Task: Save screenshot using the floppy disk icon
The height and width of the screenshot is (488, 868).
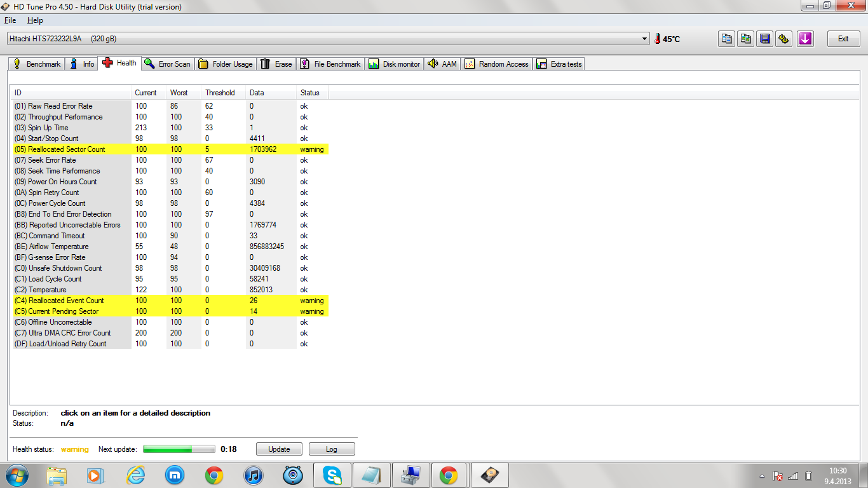Action: [x=766, y=39]
